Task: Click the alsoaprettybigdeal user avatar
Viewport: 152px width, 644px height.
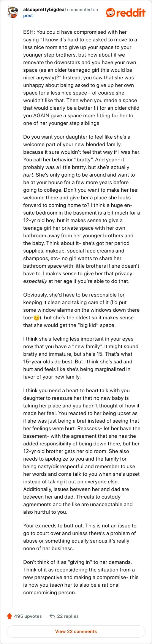Action: [13, 13]
